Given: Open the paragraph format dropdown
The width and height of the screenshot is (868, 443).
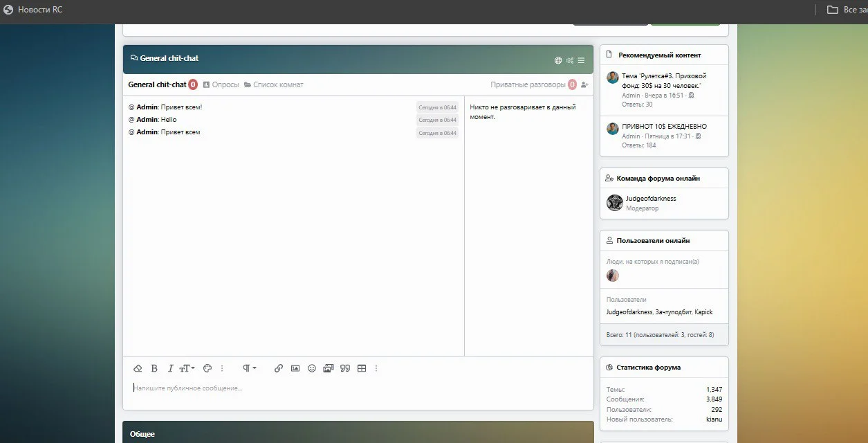Looking at the screenshot, I should click(250, 368).
